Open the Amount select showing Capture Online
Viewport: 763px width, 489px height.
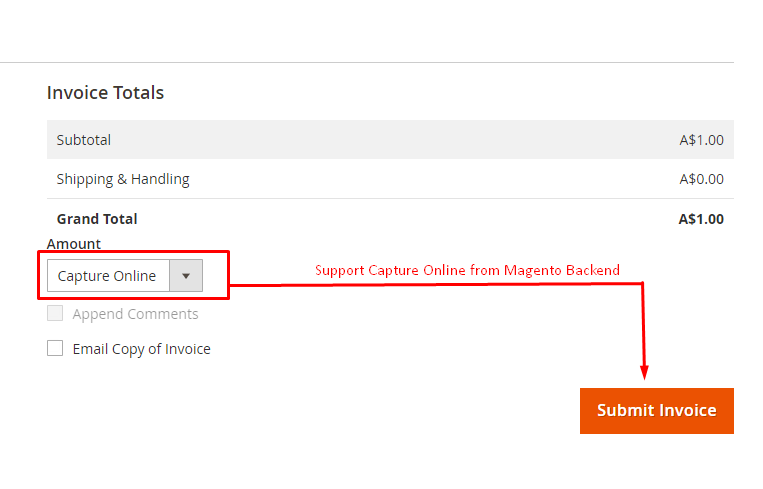point(108,276)
